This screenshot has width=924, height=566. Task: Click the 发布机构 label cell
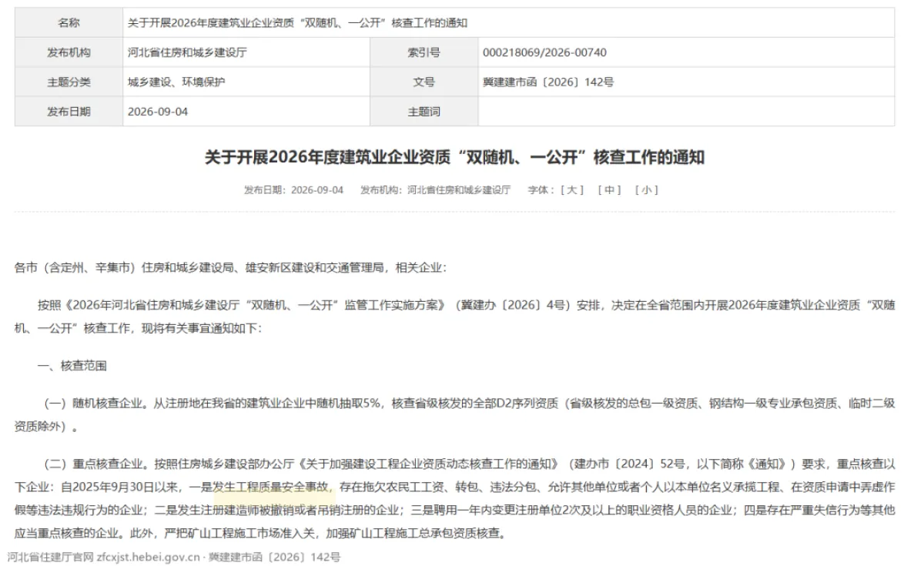(x=69, y=53)
